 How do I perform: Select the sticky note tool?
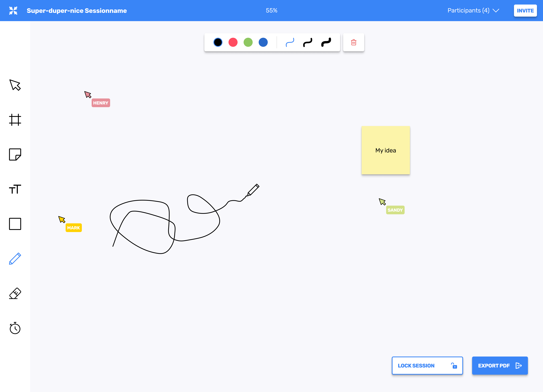(15, 154)
